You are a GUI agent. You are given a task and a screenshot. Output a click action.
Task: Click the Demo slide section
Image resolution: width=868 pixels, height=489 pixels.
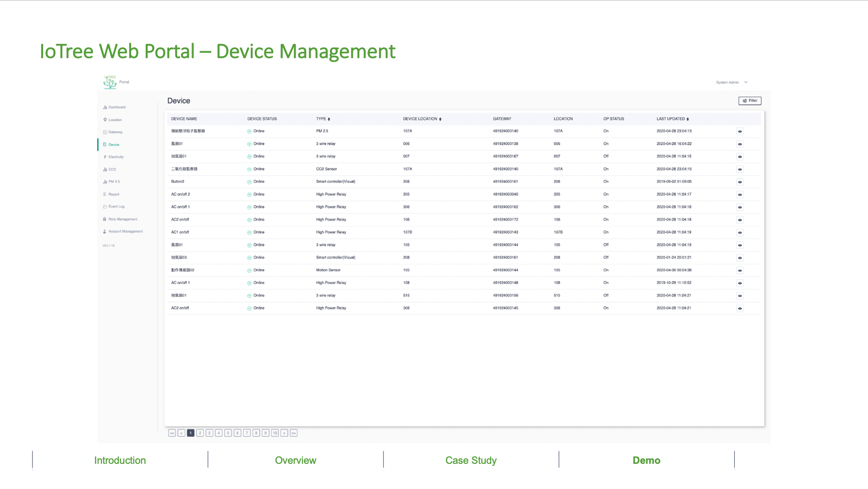647,461
